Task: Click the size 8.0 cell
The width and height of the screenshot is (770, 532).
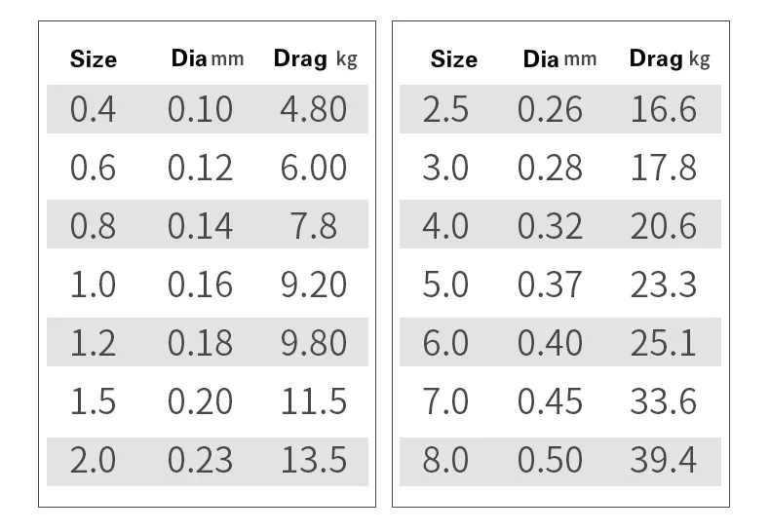Action: (445, 460)
